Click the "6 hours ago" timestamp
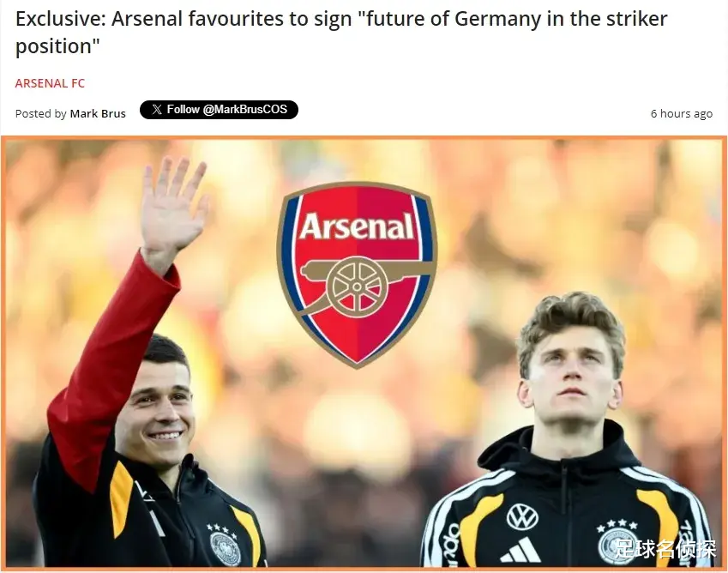This screenshot has height=573, width=728. click(x=681, y=113)
